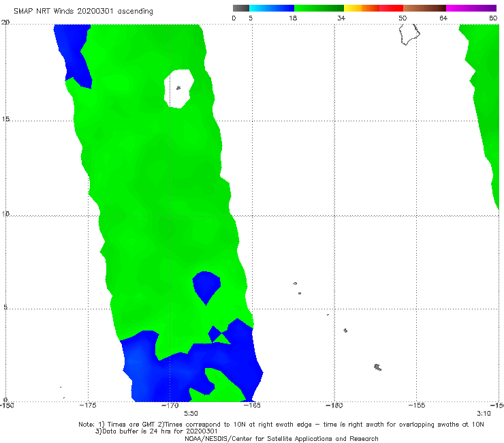Click the latitude label '10'

tap(5, 213)
